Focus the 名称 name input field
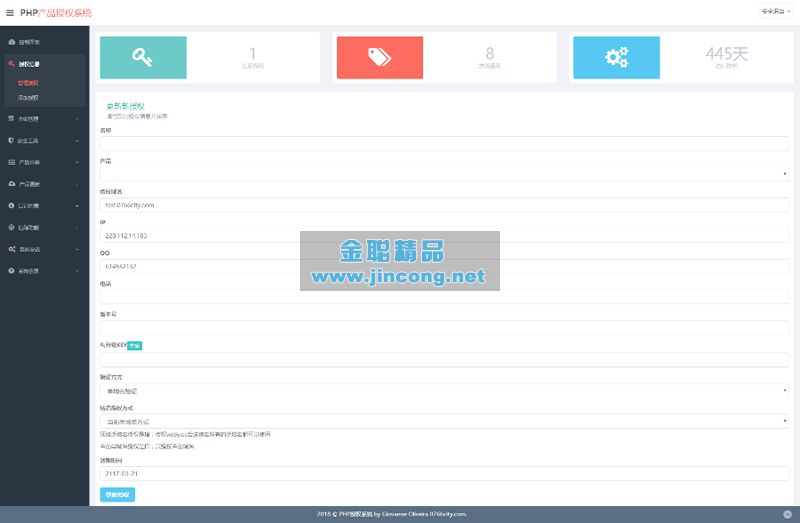This screenshot has height=523, width=800. (x=444, y=143)
